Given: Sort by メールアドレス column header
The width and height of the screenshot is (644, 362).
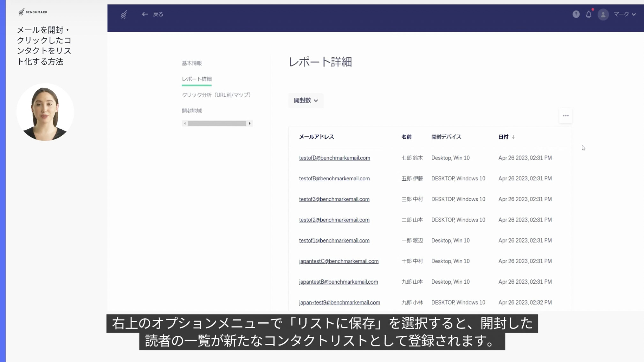Looking at the screenshot, I should click(316, 137).
